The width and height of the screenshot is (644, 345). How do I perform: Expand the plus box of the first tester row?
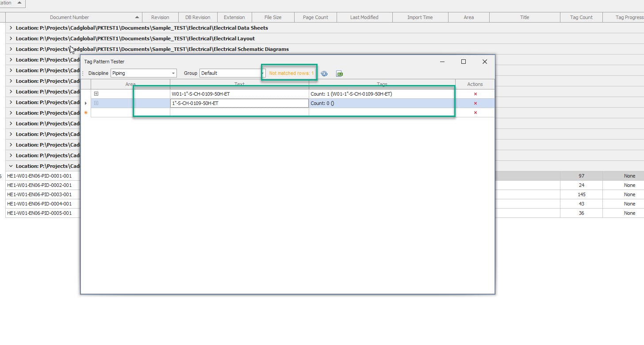coord(96,94)
